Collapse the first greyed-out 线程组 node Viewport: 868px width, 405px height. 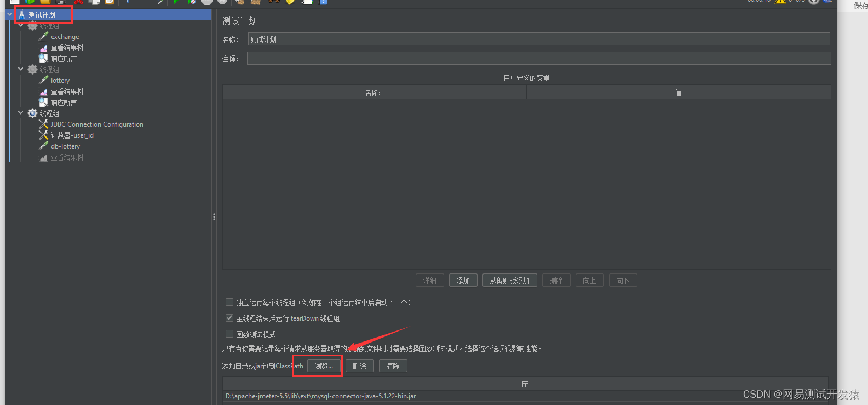click(21, 26)
